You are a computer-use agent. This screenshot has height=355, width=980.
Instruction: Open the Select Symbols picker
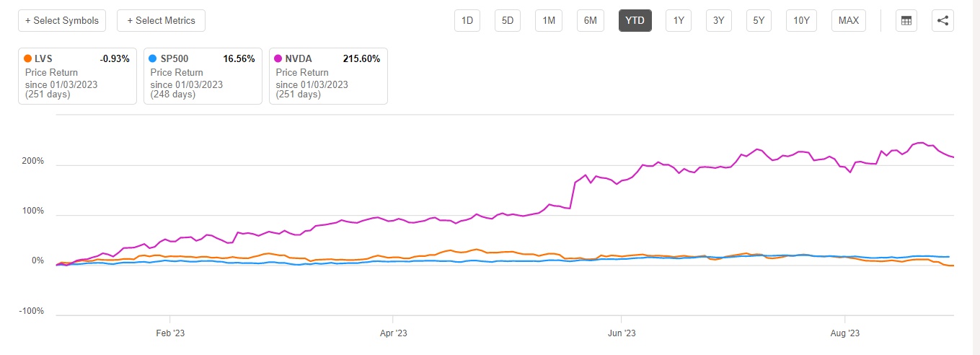click(62, 20)
